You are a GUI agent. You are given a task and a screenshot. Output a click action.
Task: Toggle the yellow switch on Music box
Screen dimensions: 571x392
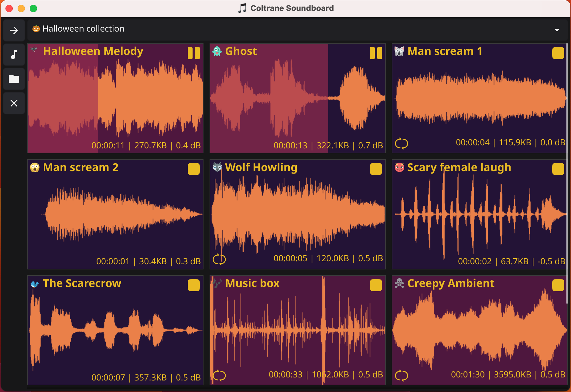(375, 285)
